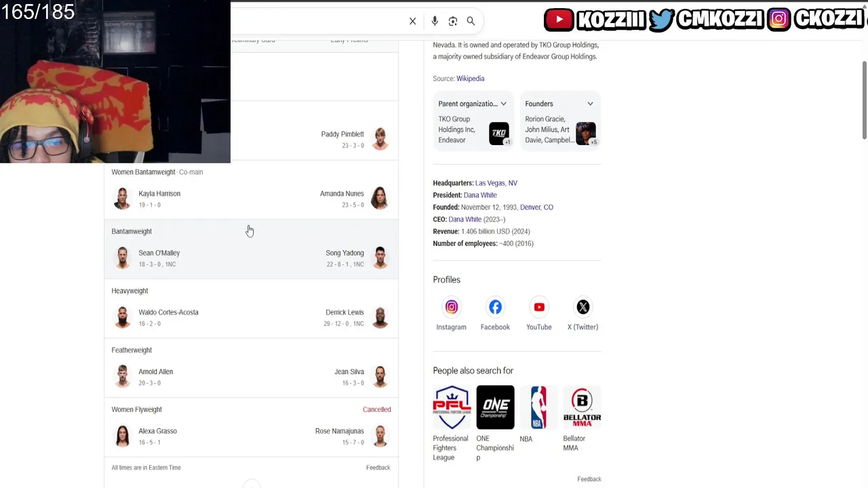Click Rose Namajunas's fighter photo
The height and width of the screenshot is (488, 868).
tap(380, 436)
